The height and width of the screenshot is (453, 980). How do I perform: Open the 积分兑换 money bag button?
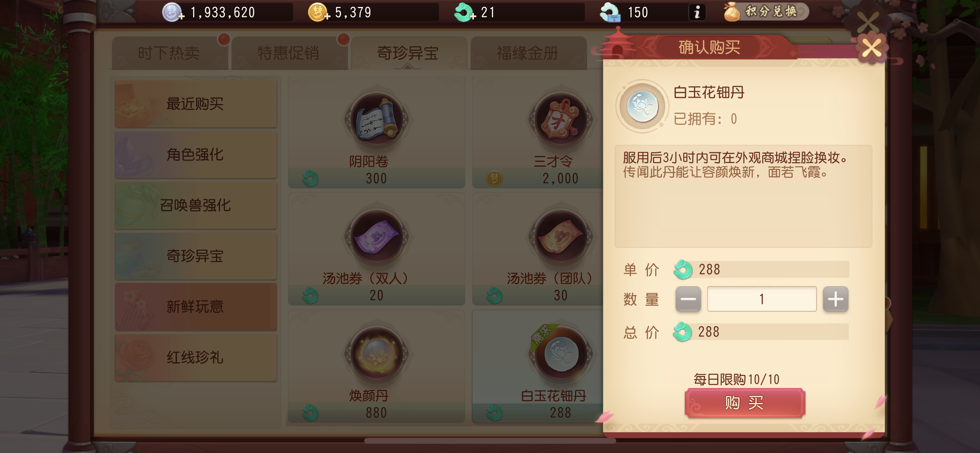765,12
